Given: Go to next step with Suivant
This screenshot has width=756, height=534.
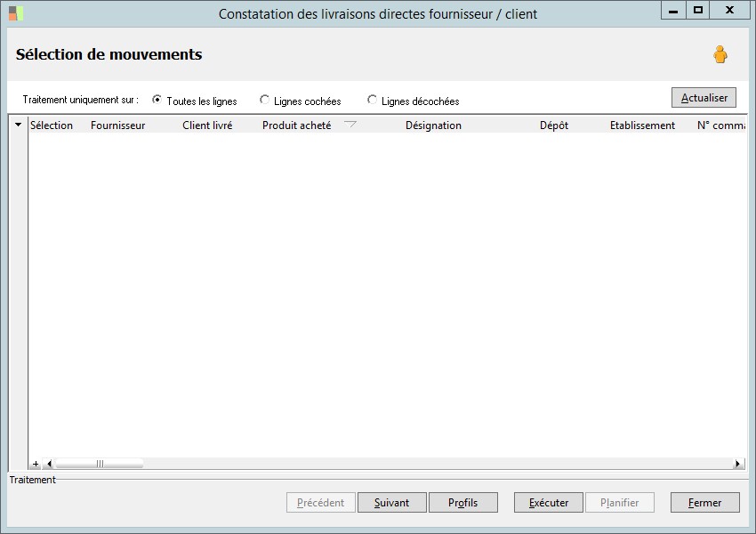Looking at the screenshot, I should coord(391,503).
